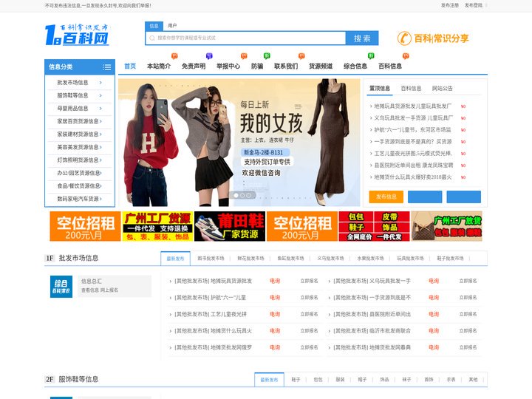The width and height of the screenshot is (532, 399).
Task: Switch to the 百科信息 tab in the side panel
Action: 411,89
